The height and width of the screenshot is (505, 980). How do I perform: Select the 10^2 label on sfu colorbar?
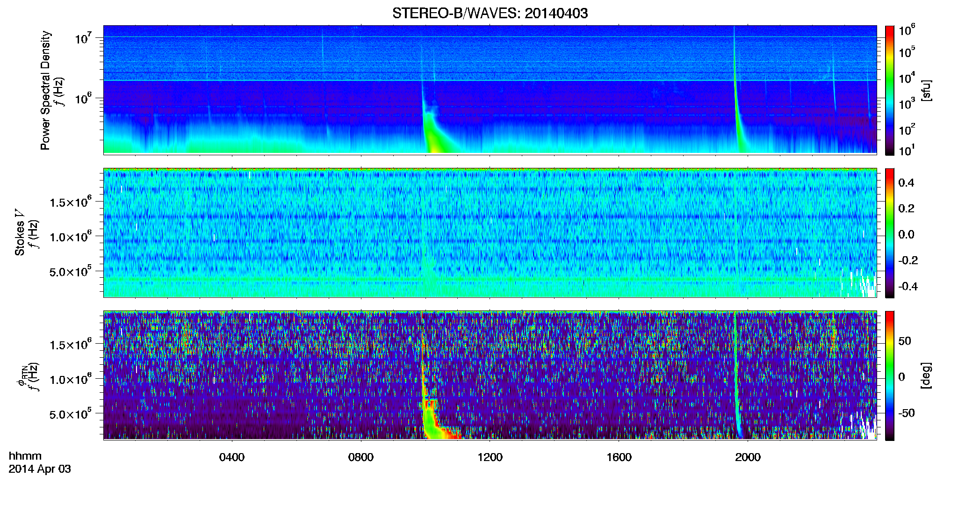[907, 130]
